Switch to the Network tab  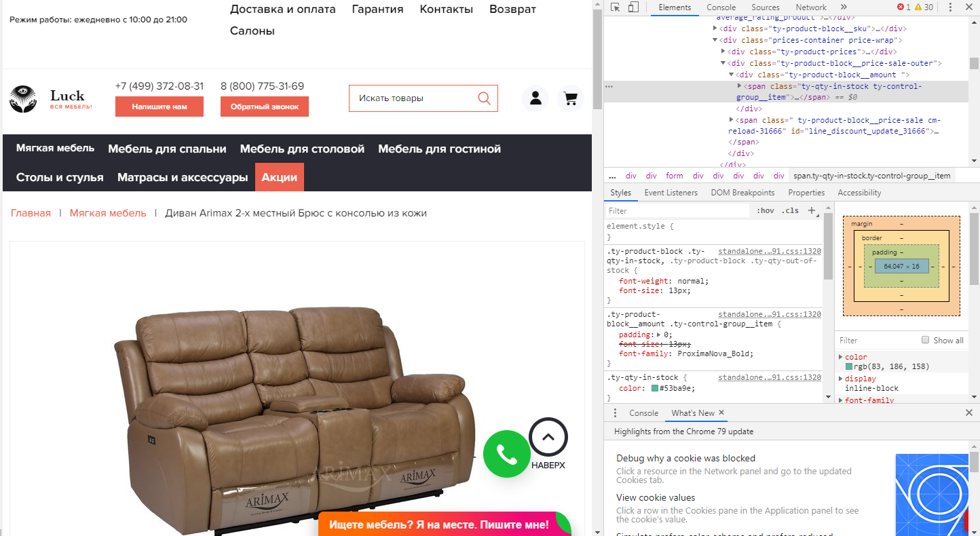[x=811, y=7]
